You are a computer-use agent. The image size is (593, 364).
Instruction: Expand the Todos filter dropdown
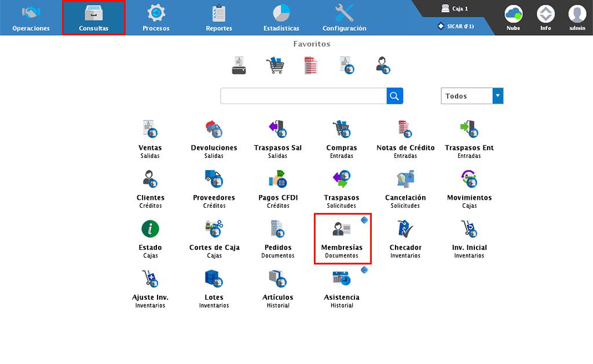coord(497,96)
